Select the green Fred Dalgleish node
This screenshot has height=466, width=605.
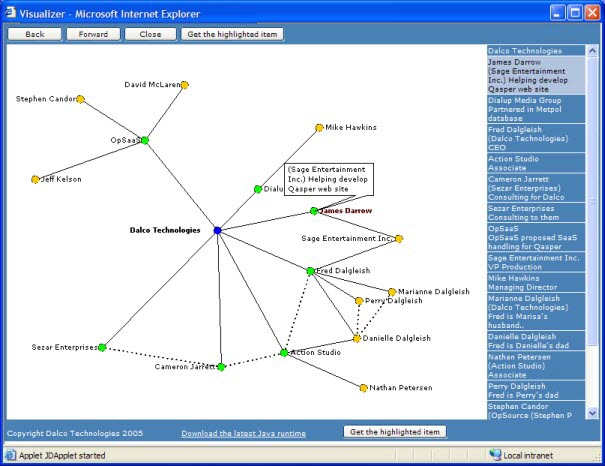[310, 271]
